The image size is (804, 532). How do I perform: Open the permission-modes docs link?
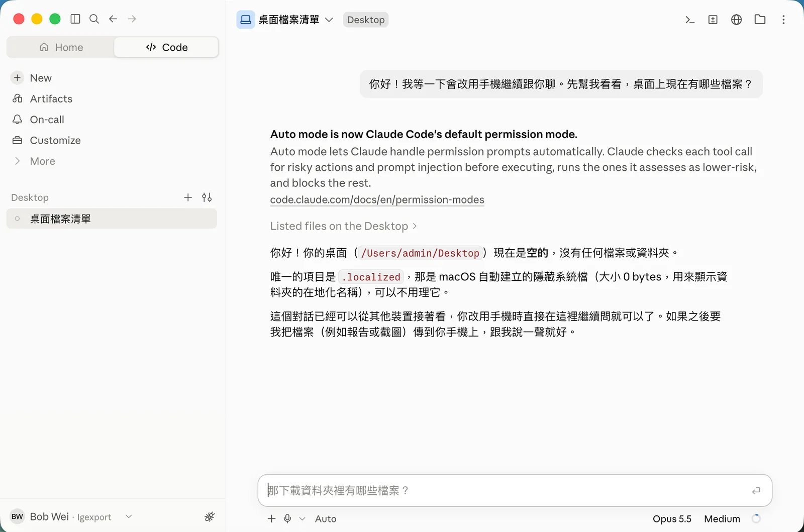coord(377,199)
